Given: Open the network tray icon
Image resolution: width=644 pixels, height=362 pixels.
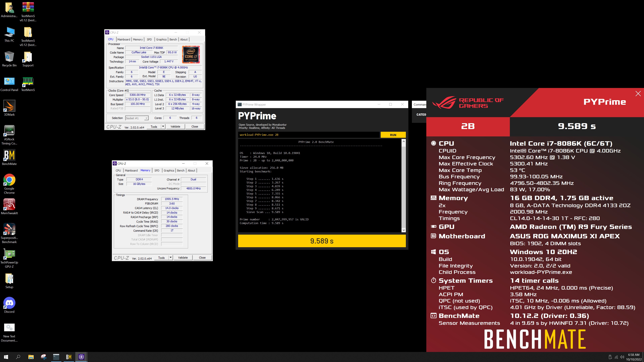Looking at the screenshot, I should 616,357.
